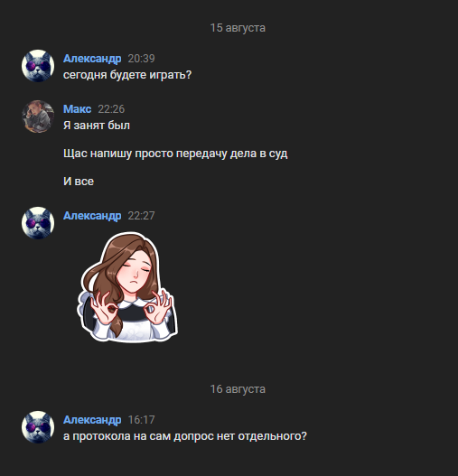This screenshot has width=458, height=476.
Task: Open the girl with OK gestures sticker
Action: pos(127,287)
